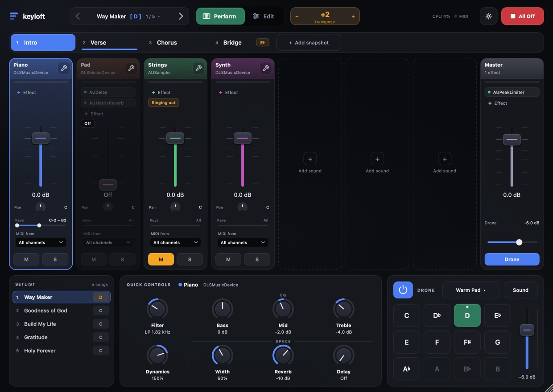The width and height of the screenshot is (553, 392).
Task: Open Strings MIDI from dropdown
Action: tap(175, 242)
